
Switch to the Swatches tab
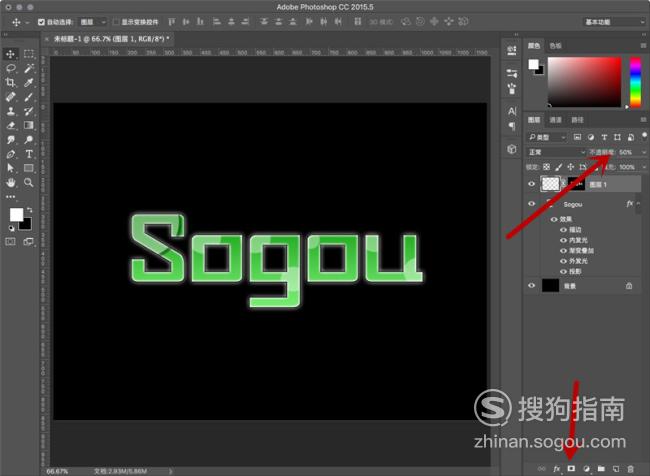[x=555, y=46]
